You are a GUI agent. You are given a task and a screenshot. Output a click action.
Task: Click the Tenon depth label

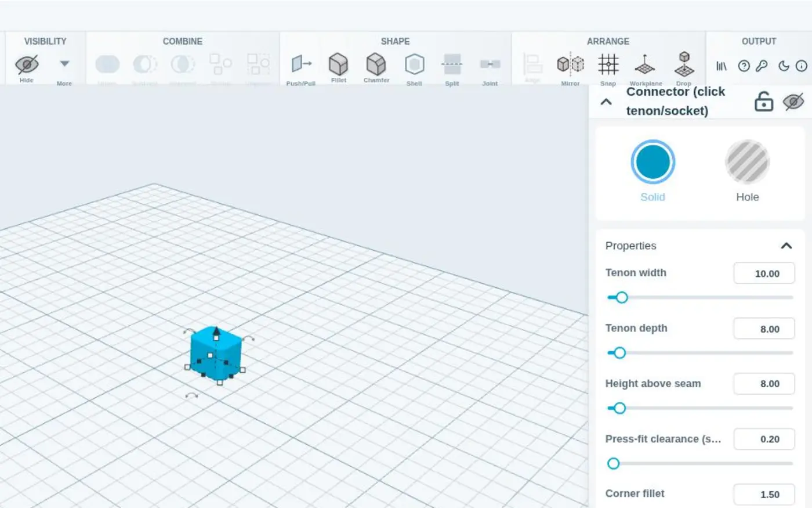(x=636, y=328)
